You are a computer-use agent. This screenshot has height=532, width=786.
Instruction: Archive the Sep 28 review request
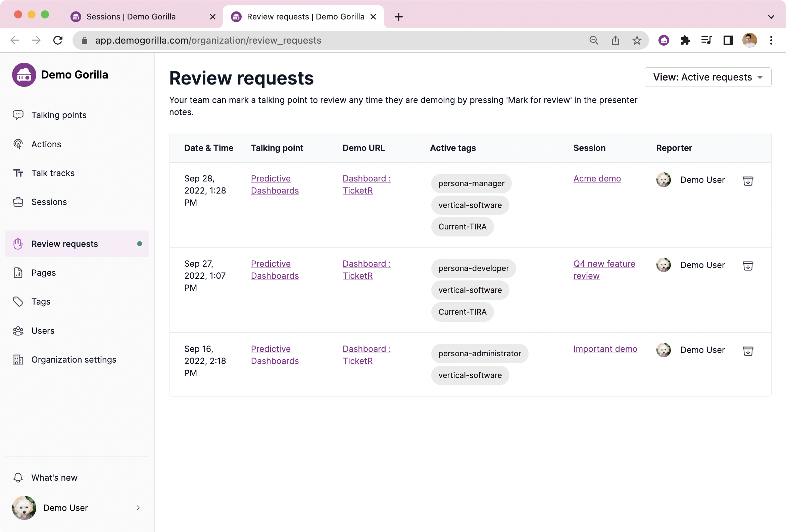(748, 181)
